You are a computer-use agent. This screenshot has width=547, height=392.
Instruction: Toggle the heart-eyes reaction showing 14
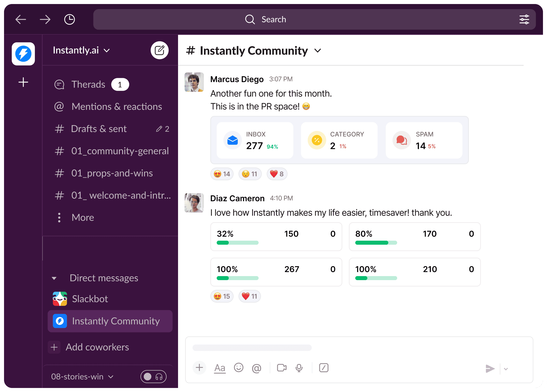222,174
